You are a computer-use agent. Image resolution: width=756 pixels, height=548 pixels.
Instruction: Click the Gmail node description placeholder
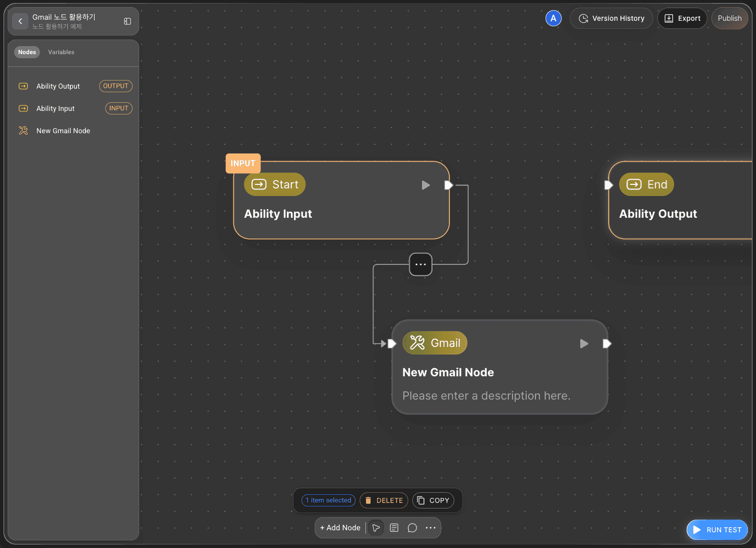pos(486,396)
